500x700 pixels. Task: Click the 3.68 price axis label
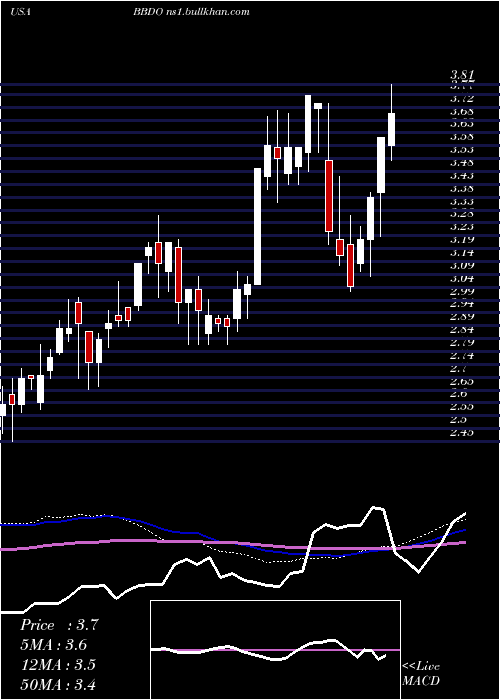(x=462, y=111)
